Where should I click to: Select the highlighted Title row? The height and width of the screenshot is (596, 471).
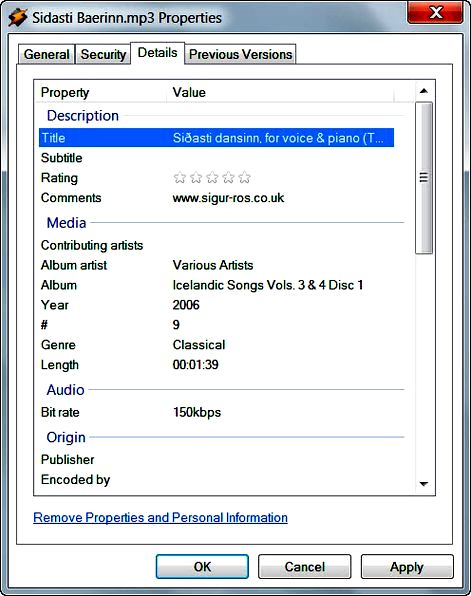(216, 138)
